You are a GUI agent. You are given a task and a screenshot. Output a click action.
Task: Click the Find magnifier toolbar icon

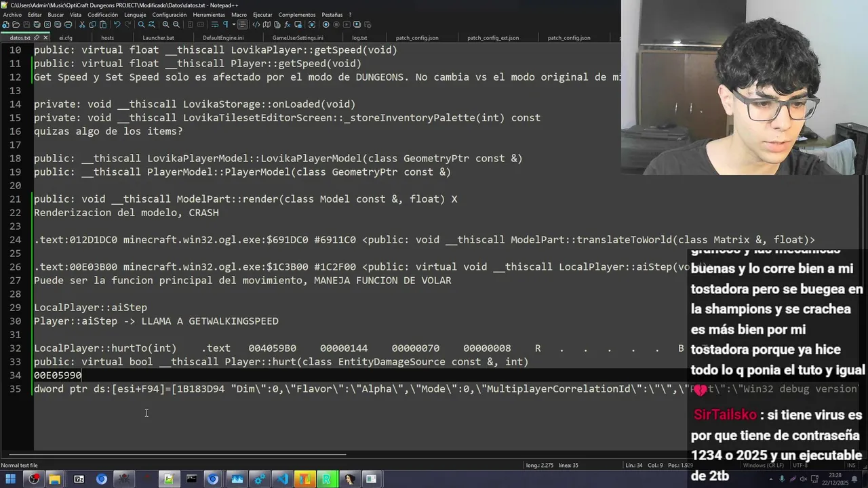tap(142, 24)
